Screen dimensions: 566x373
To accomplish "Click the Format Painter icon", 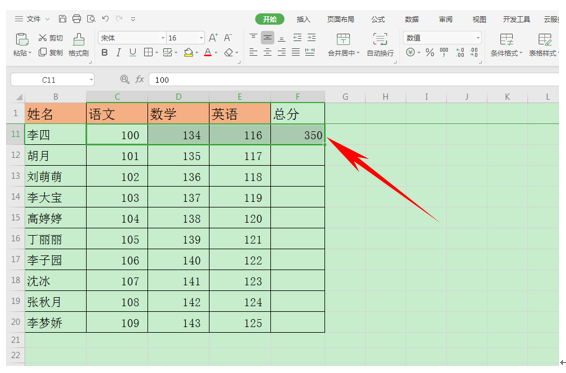I will pos(79,39).
